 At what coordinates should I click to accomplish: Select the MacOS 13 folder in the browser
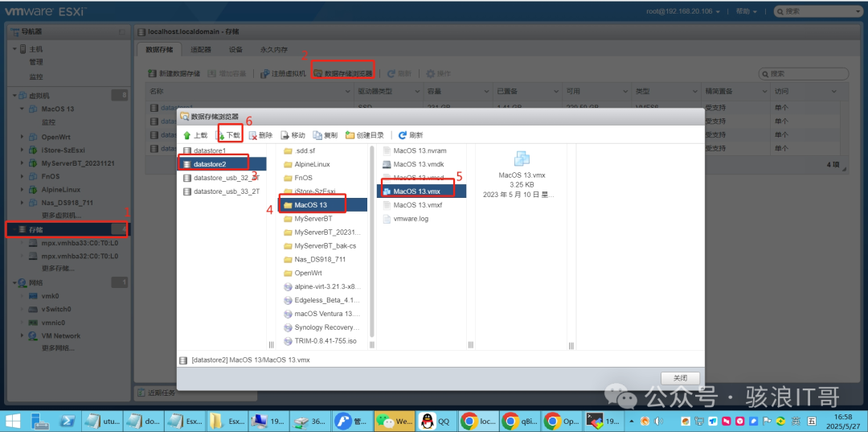point(323,205)
